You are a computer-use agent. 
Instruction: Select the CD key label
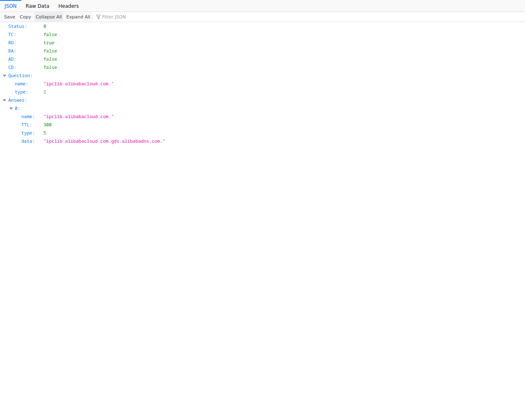(12, 67)
